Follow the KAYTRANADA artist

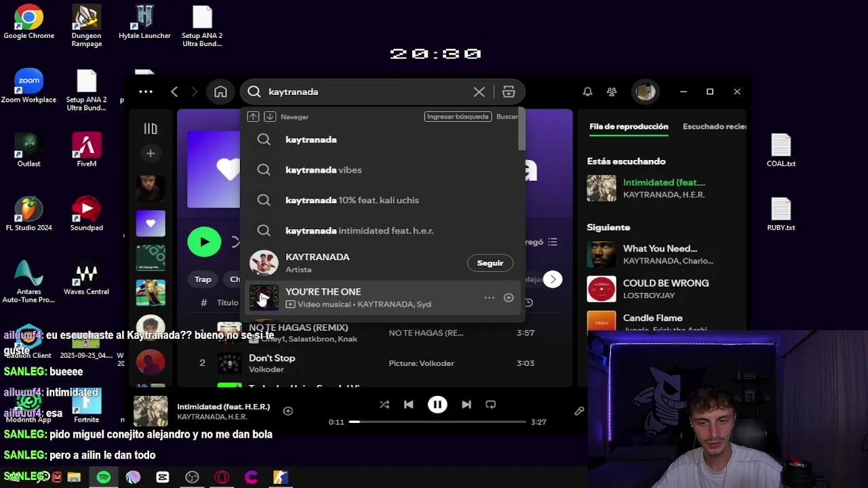coord(490,263)
